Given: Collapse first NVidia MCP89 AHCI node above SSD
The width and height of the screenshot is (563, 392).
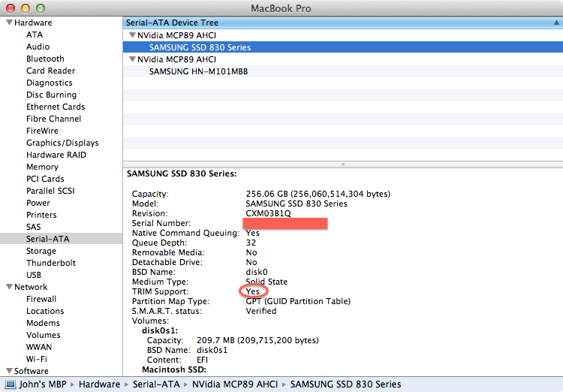Looking at the screenshot, I should pyautogui.click(x=132, y=35).
